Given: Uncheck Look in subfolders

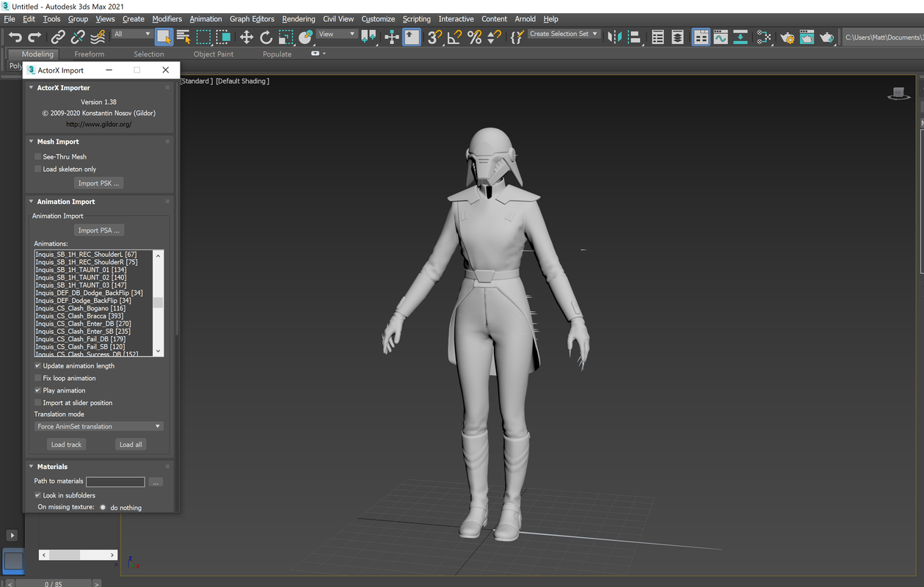Looking at the screenshot, I should [x=38, y=495].
